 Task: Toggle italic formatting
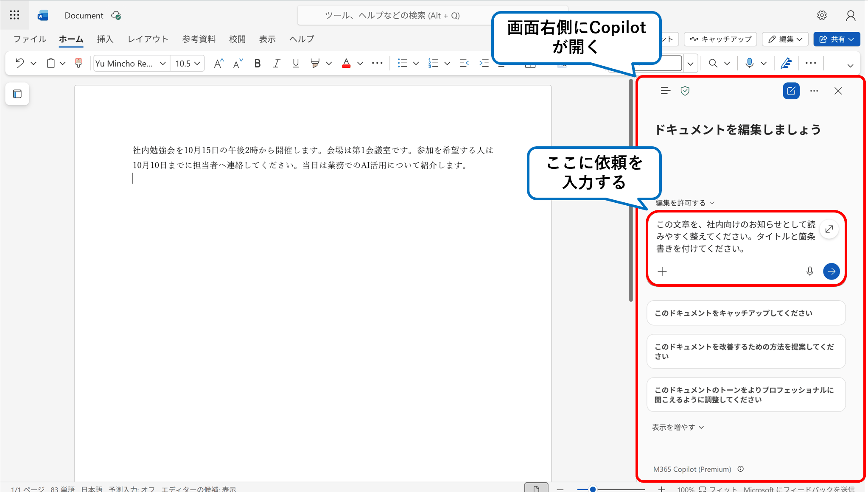[x=276, y=63]
